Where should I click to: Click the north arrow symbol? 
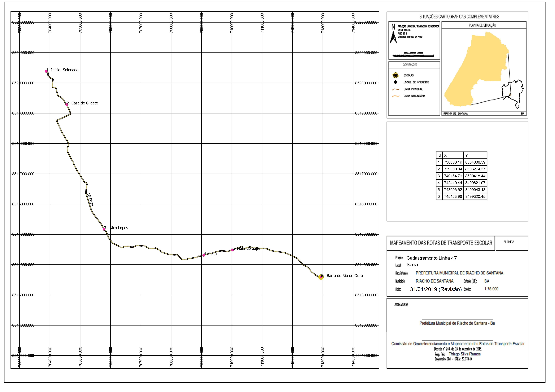pyautogui.click(x=394, y=34)
